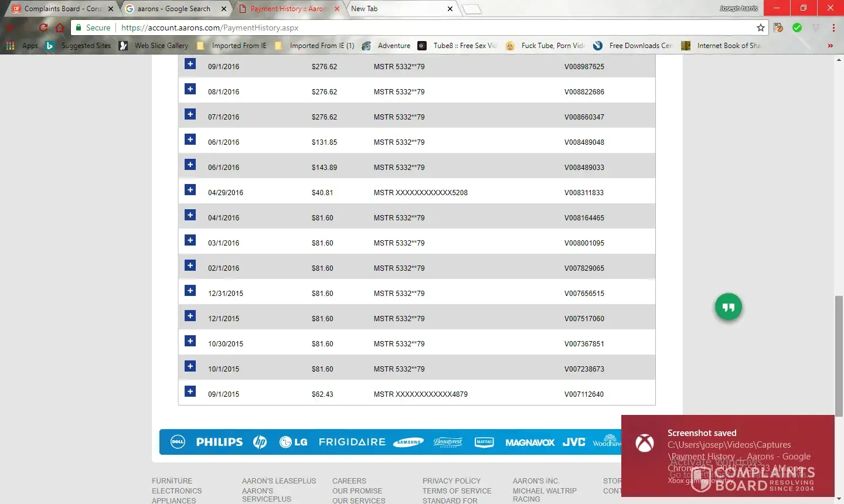Expand the 12/1/2015 payment row
Screen dimensions: 844x504
(x=190, y=316)
